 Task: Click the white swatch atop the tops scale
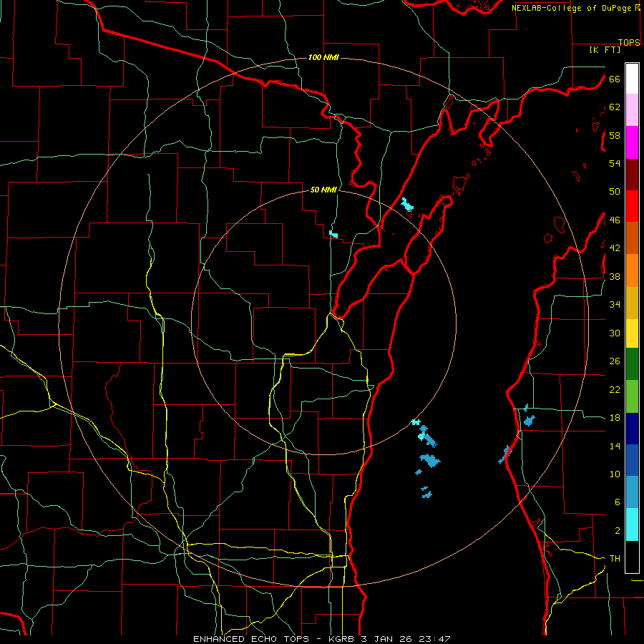(632, 79)
